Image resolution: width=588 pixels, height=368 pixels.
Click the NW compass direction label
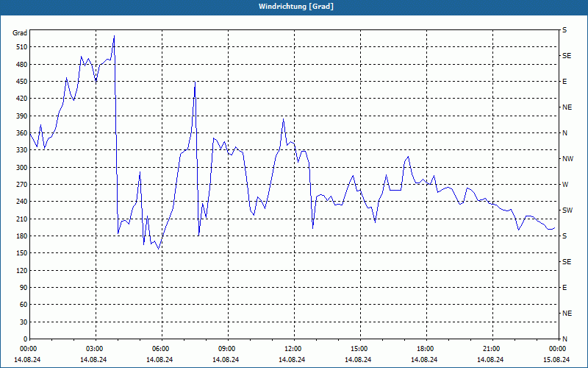(567, 159)
